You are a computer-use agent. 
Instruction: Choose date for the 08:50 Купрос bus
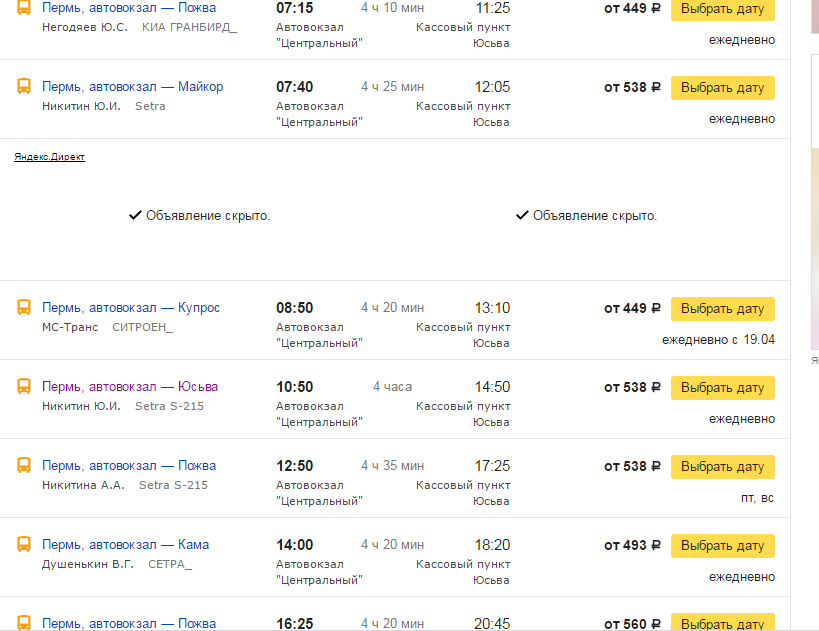[x=722, y=309]
